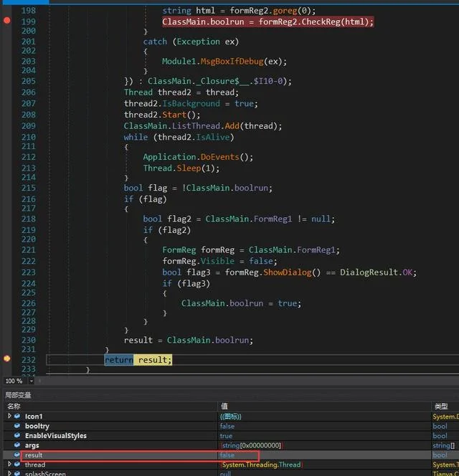Select the booltry variable name
Image resolution: width=459 pixels, height=476 pixels.
point(37,426)
